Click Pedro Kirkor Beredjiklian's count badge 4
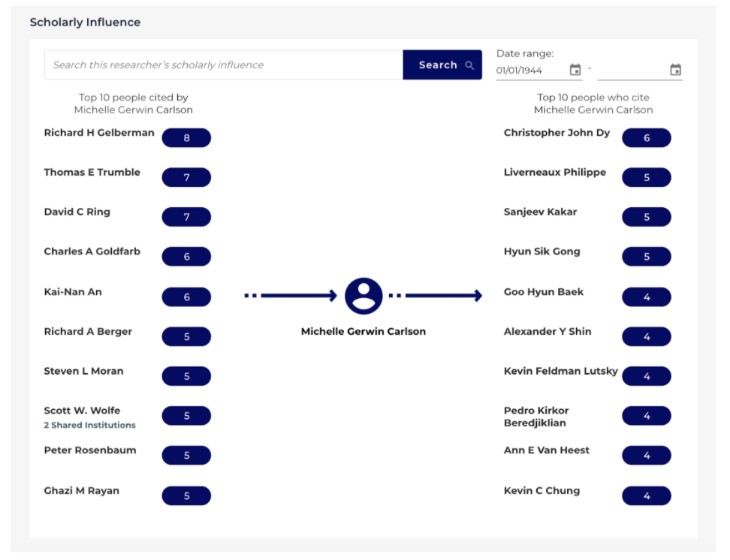Screen dimensions: 730x560 click(x=646, y=416)
